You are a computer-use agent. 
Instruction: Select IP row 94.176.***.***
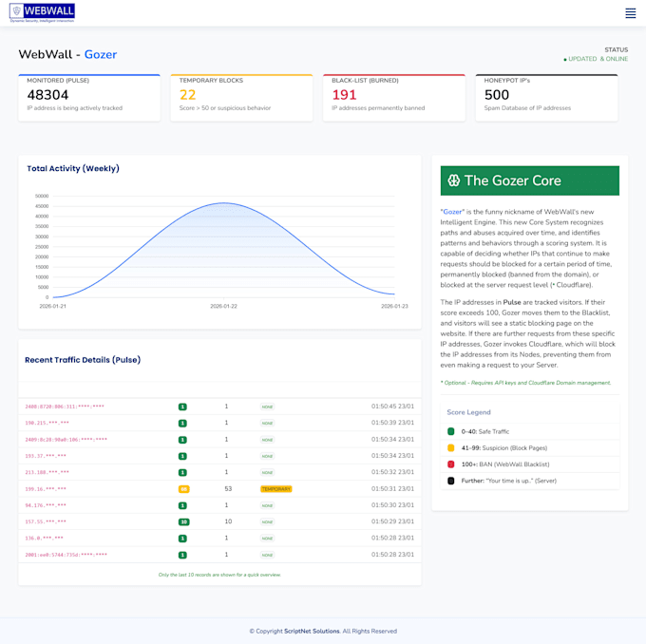point(219,505)
